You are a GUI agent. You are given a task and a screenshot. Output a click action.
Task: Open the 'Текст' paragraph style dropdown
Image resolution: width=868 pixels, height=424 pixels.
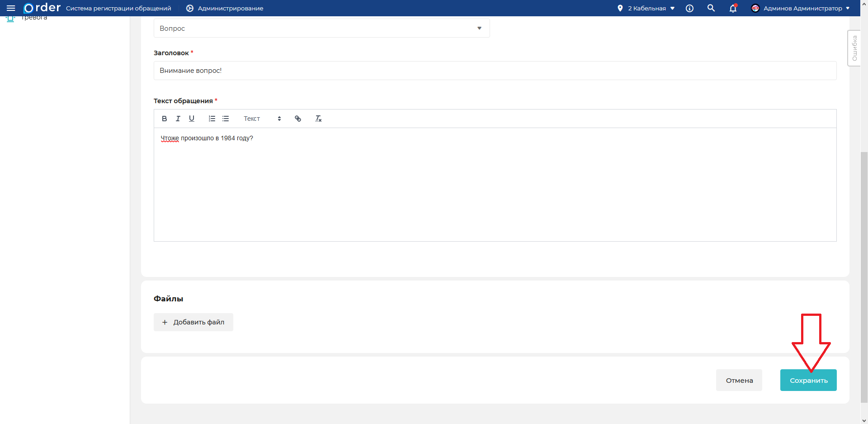262,119
